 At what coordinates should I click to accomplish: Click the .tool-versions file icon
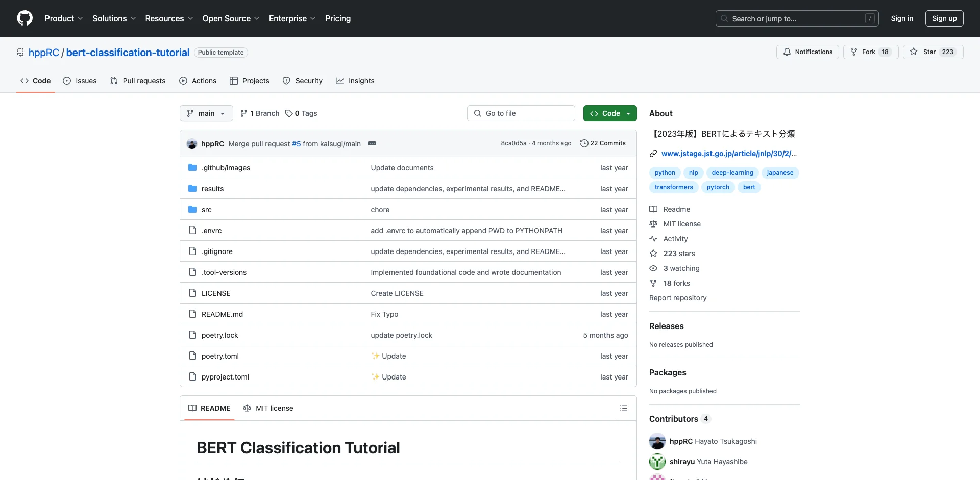192,272
